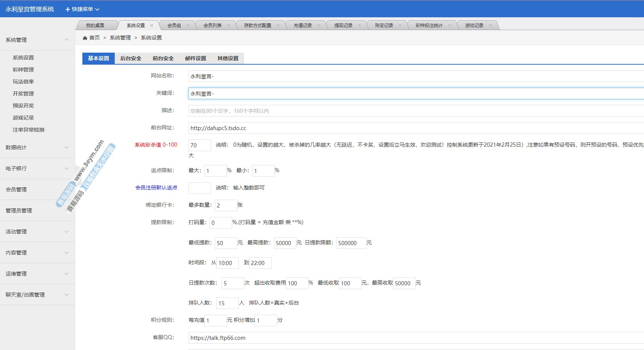644x350 pixels.
Task: Expand the 聊天室/动画管理 sidebar section
Action: point(67,295)
